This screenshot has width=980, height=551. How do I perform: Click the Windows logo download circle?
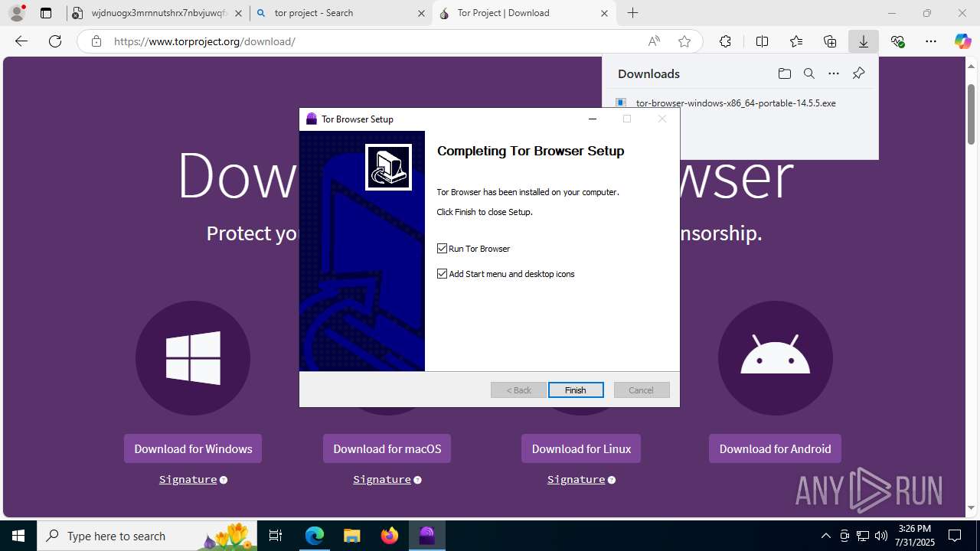(x=193, y=358)
